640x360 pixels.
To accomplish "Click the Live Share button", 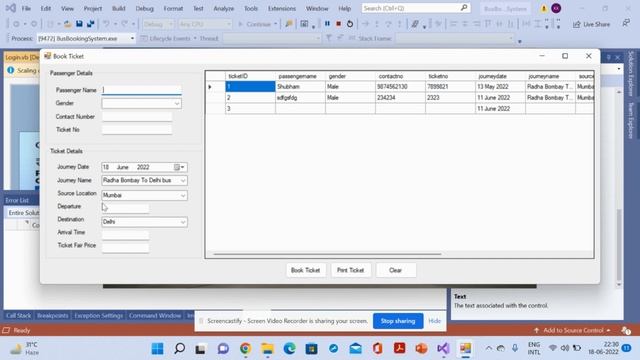I will (x=591, y=24).
